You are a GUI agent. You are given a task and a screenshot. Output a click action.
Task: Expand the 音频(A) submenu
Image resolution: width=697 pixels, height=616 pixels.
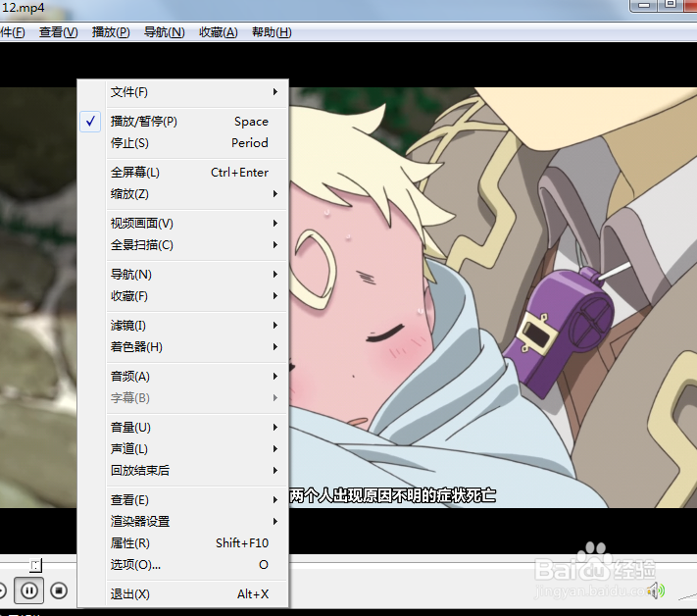pos(182,377)
